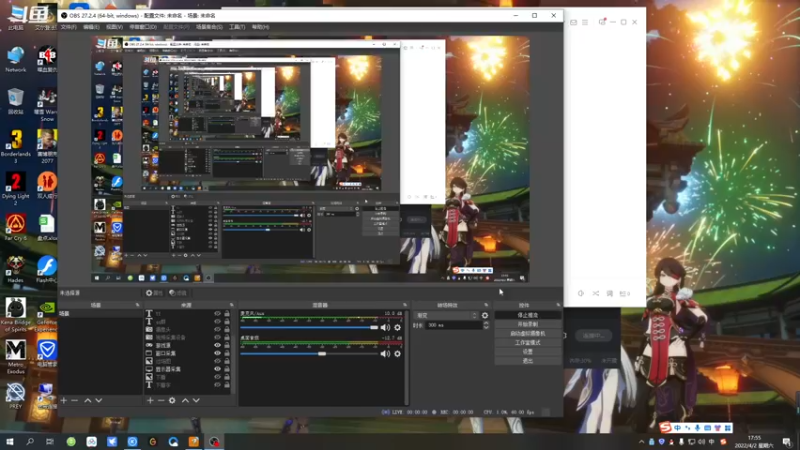The image size is (800, 450).
Task: Move the selected source up in the list
Action: [185, 401]
